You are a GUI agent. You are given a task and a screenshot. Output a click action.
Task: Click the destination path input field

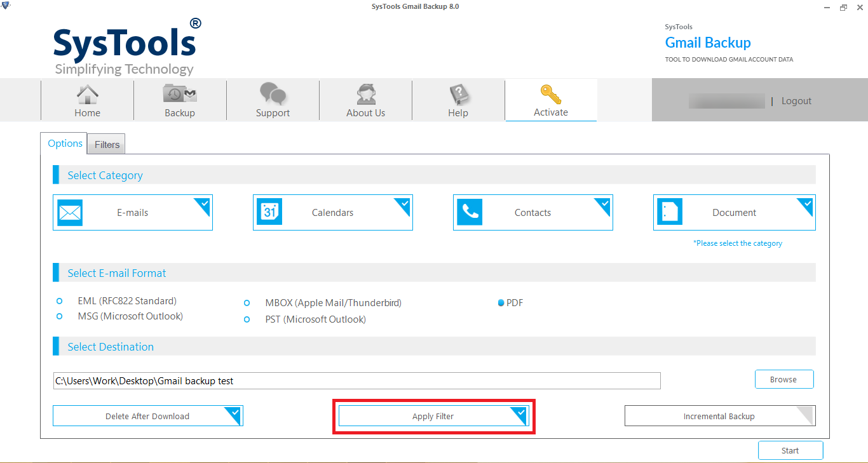tap(357, 381)
